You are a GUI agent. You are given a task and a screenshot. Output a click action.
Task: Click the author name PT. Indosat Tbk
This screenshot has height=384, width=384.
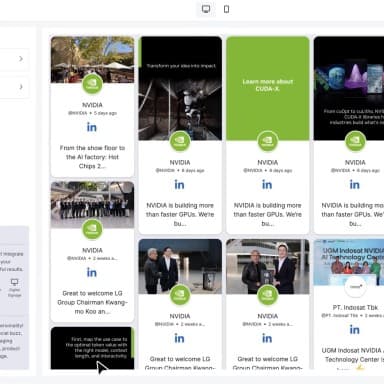point(355,307)
